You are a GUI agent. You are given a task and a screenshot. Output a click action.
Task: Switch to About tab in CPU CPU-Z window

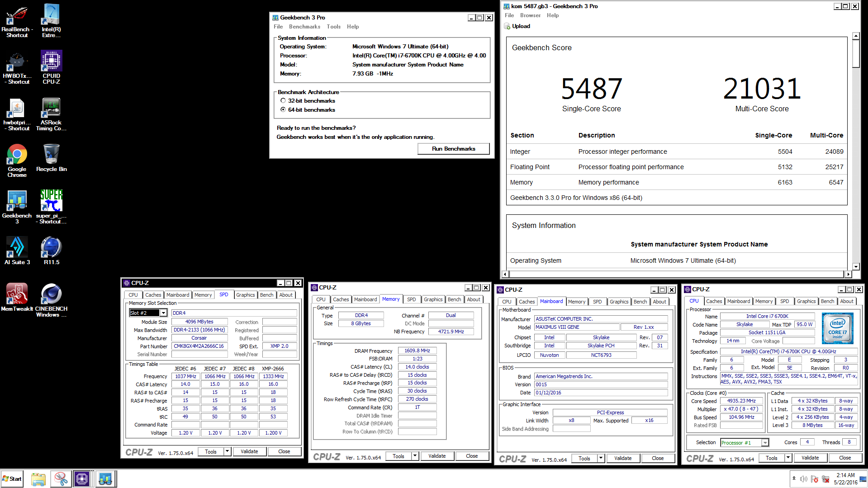847,301
